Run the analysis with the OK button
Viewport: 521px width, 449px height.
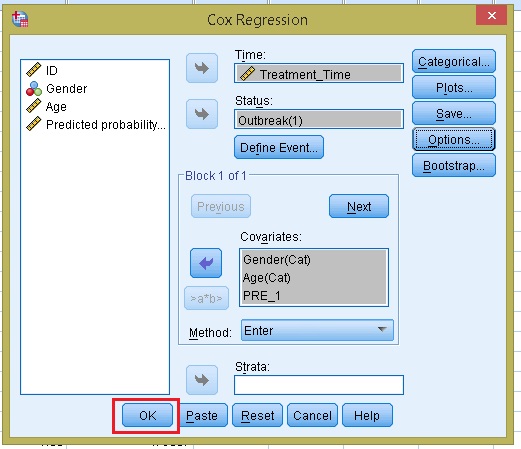coord(147,415)
